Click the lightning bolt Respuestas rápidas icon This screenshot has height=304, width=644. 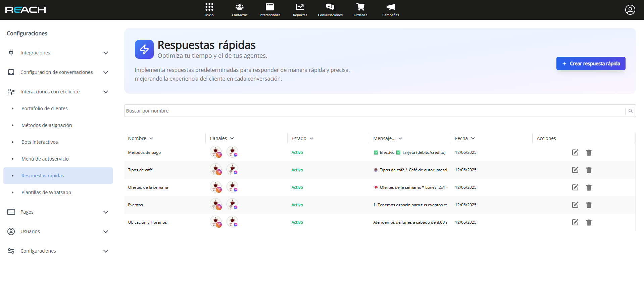coord(144,49)
